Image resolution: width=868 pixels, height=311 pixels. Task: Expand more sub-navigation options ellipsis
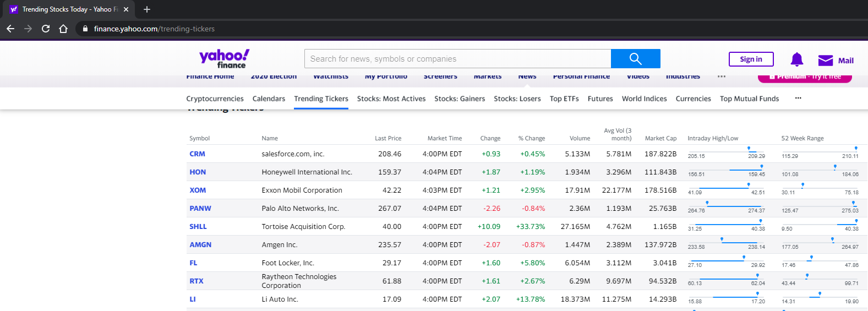[x=798, y=98]
